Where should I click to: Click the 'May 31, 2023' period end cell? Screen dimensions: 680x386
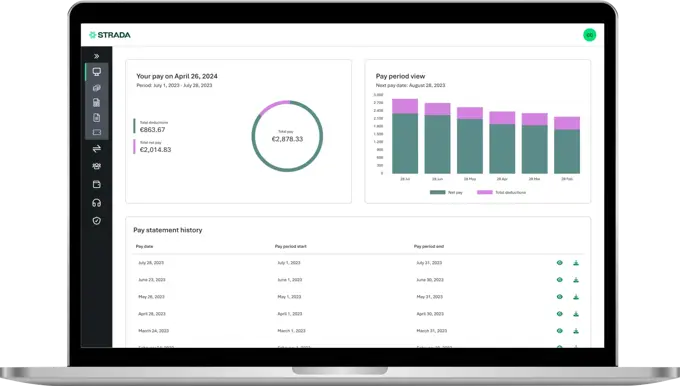(429, 297)
